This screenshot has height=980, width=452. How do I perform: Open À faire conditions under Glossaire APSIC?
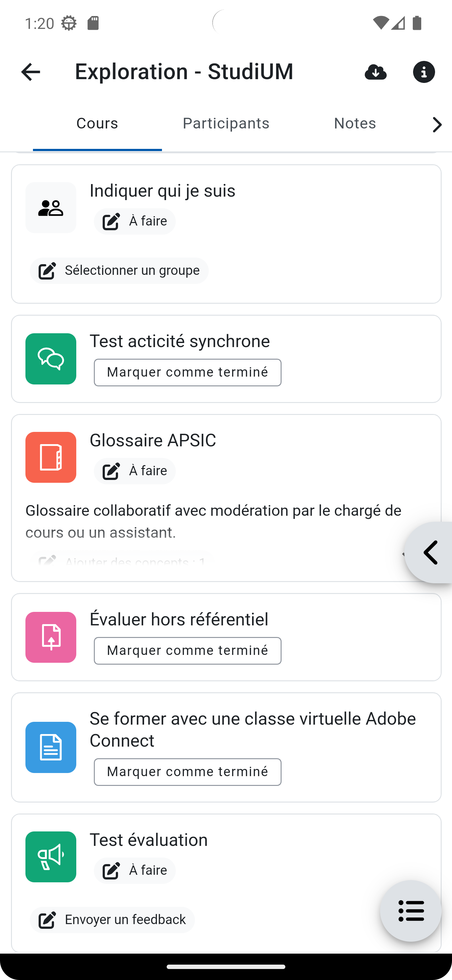tap(135, 471)
